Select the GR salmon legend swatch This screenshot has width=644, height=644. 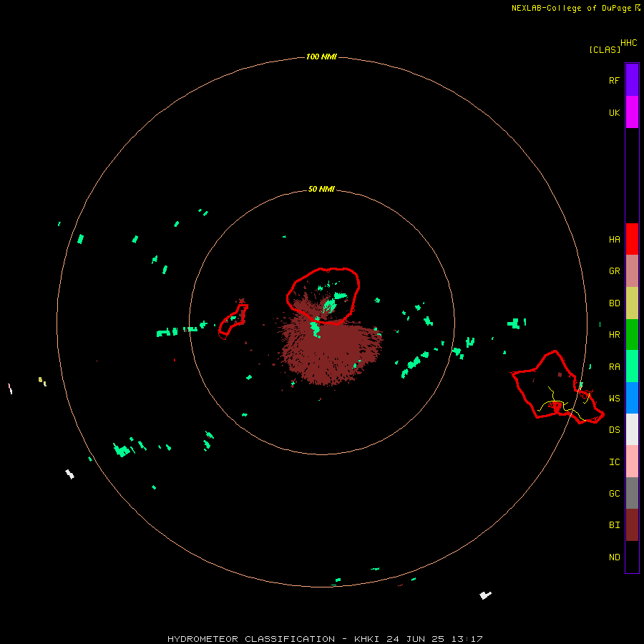pyautogui.click(x=632, y=271)
